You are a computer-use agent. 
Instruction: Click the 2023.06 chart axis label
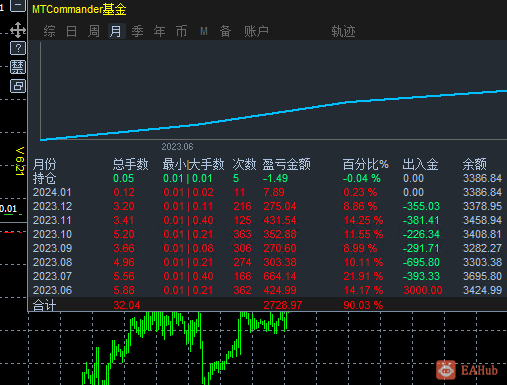[x=177, y=147]
